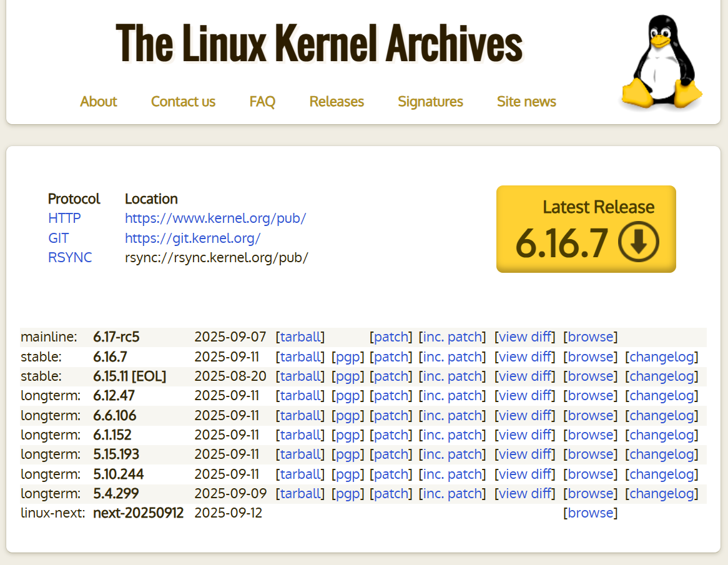
Task: Browse longterm 5.15.193 tree
Action: (x=591, y=455)
